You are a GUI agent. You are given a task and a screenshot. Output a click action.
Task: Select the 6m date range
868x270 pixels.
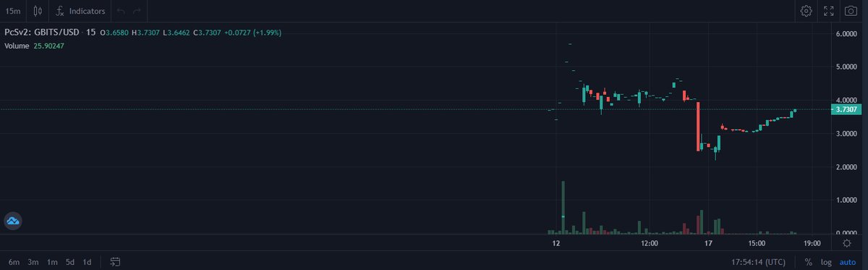[x=14, y=261]
